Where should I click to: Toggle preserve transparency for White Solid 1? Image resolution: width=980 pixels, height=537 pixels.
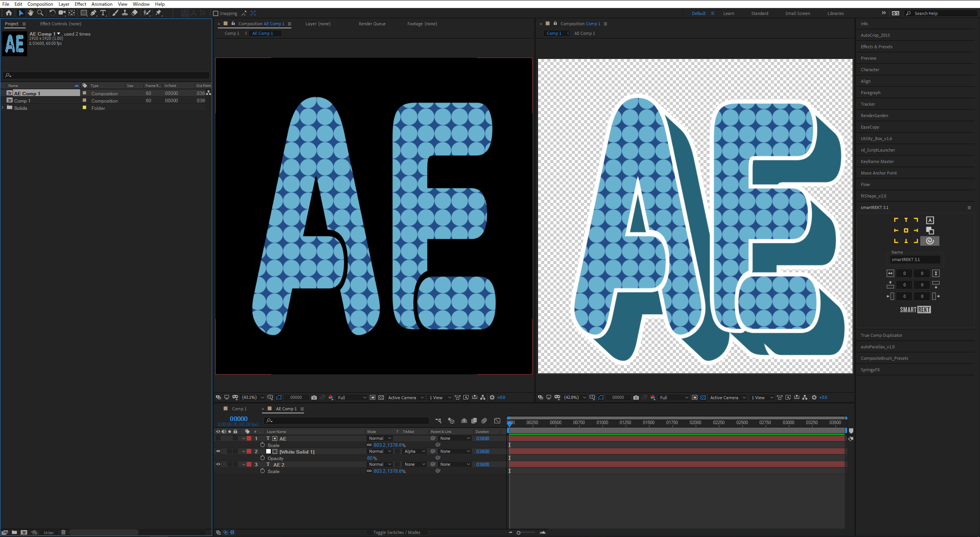point(398,451)
